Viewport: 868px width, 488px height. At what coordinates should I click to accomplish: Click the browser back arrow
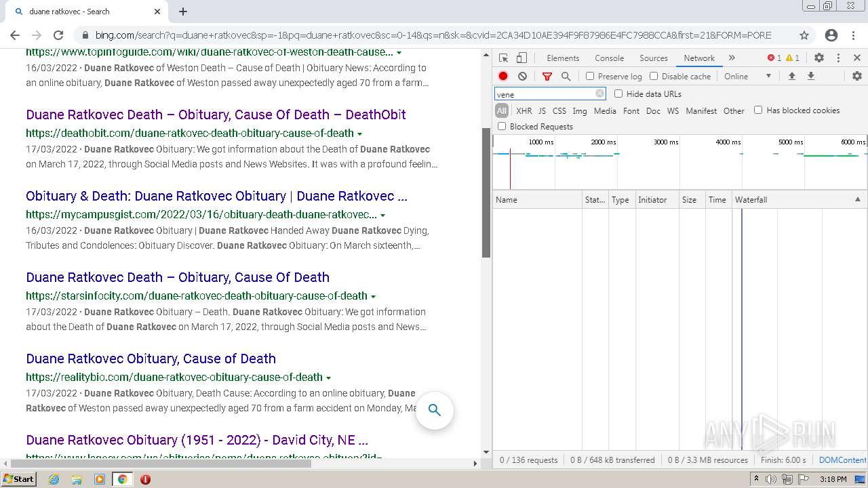click(x=15, y=35)
